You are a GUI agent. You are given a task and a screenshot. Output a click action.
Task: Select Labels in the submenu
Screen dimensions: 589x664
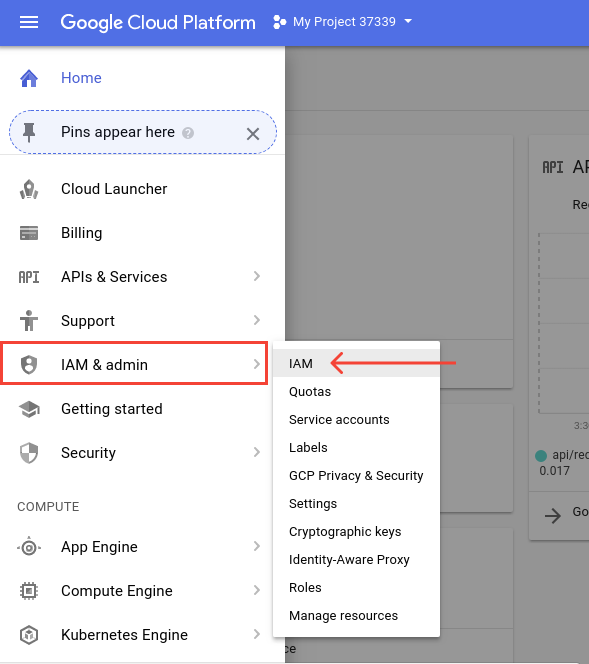coord(356,448)
